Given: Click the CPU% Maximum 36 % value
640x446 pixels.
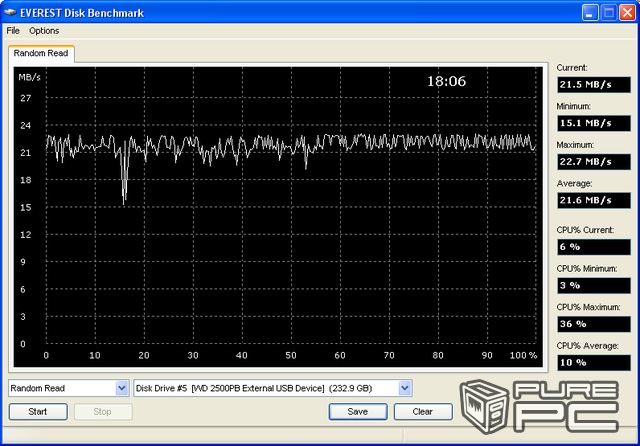Looking at the screenshot, I should click(594, 324).
